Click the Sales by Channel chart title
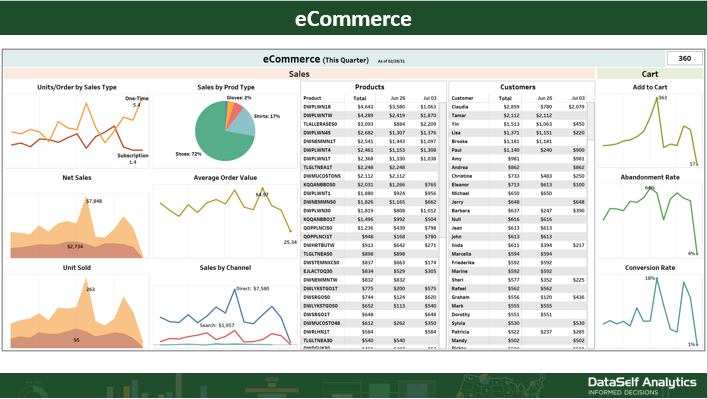Image resolution: width=708 pixels, height=399 pixels. pyautogui.click(x=225, y=268)
